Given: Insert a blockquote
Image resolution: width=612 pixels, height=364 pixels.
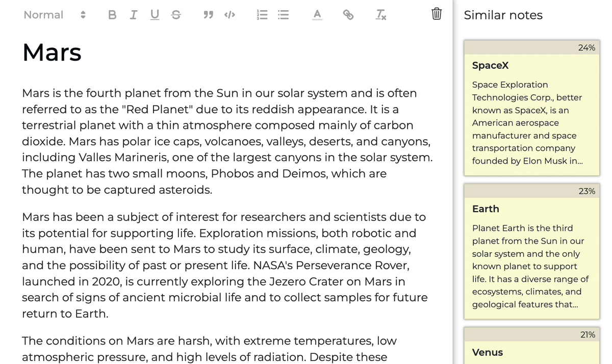Looking at the screenshot, I should pos(208,15).
